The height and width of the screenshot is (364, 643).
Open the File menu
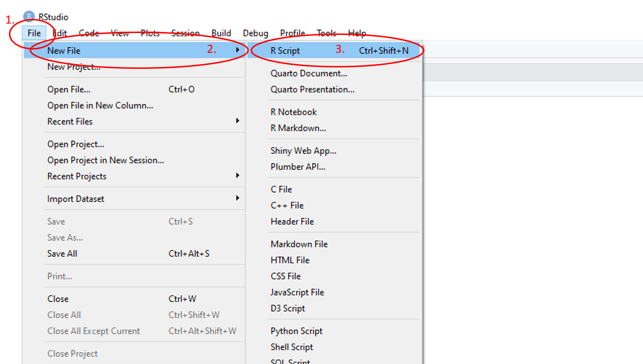(x=34, y=33)
